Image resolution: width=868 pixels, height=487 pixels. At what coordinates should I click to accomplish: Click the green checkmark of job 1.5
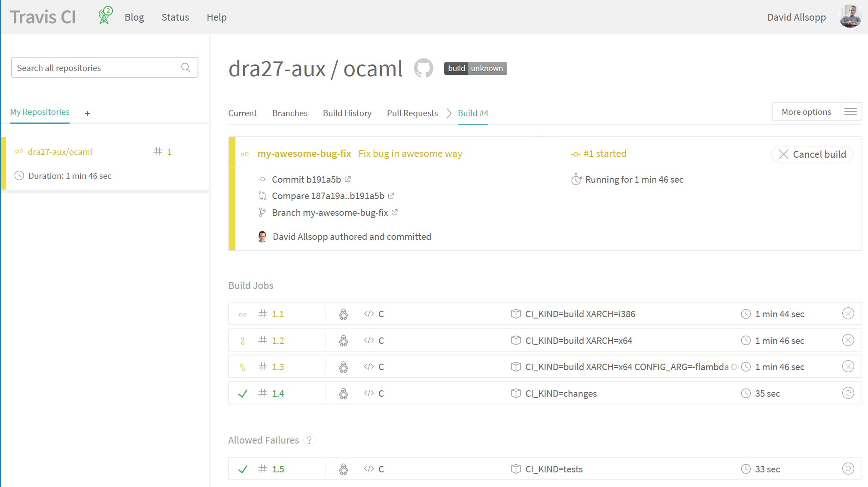tap(243, 469)
